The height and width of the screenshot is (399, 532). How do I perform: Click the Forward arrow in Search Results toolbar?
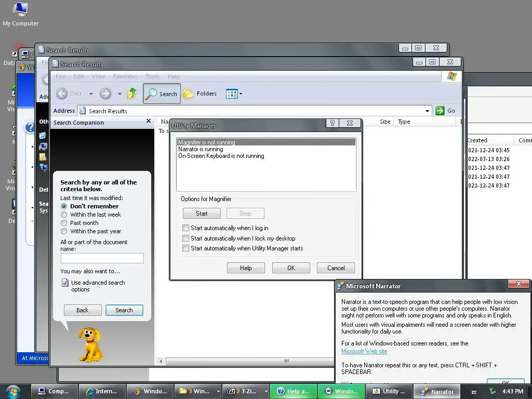pyautogui.click(x=105, y=94)
